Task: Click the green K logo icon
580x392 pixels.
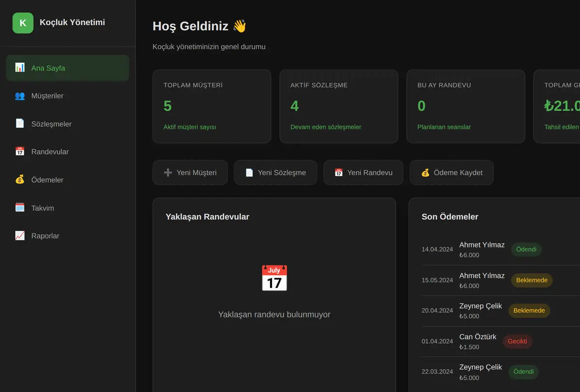Action: [23, 23]
